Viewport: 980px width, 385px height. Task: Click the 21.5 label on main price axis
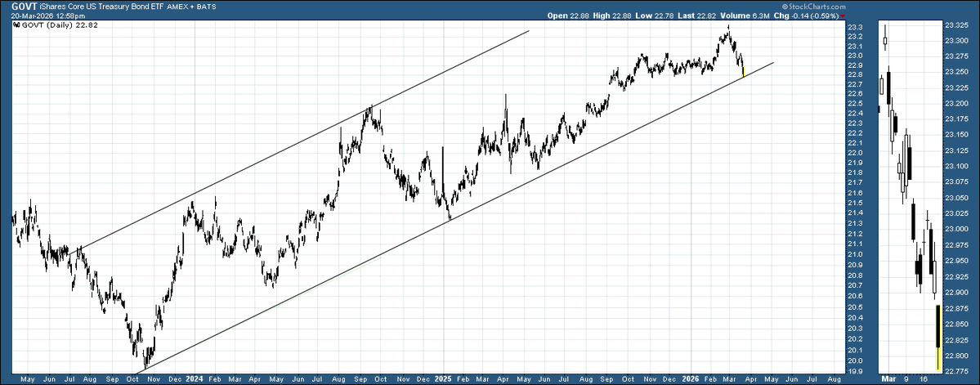[x=855, y=203]
